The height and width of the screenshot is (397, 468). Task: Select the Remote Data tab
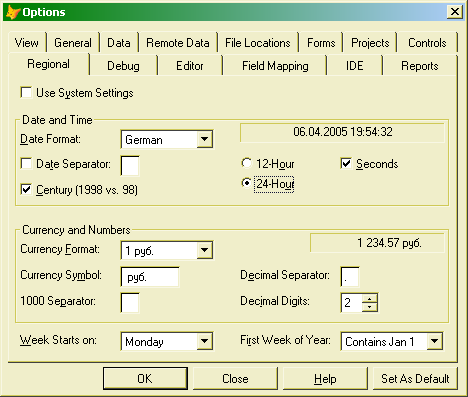(x=178, y=43)
